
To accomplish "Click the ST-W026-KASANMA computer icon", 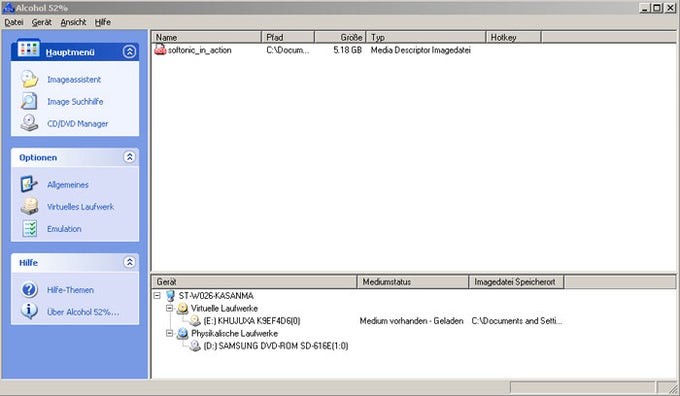I will pyautogui.click(x=170, y=296).
